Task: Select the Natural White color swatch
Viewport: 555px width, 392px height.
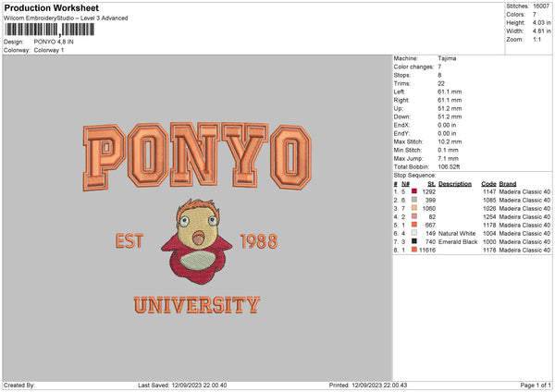Action: [413, 233]
